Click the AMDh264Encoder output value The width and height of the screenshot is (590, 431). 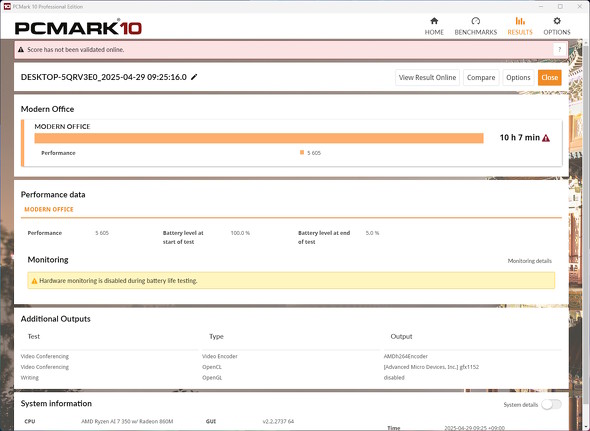pyautogui.click(x=406, y=356)
